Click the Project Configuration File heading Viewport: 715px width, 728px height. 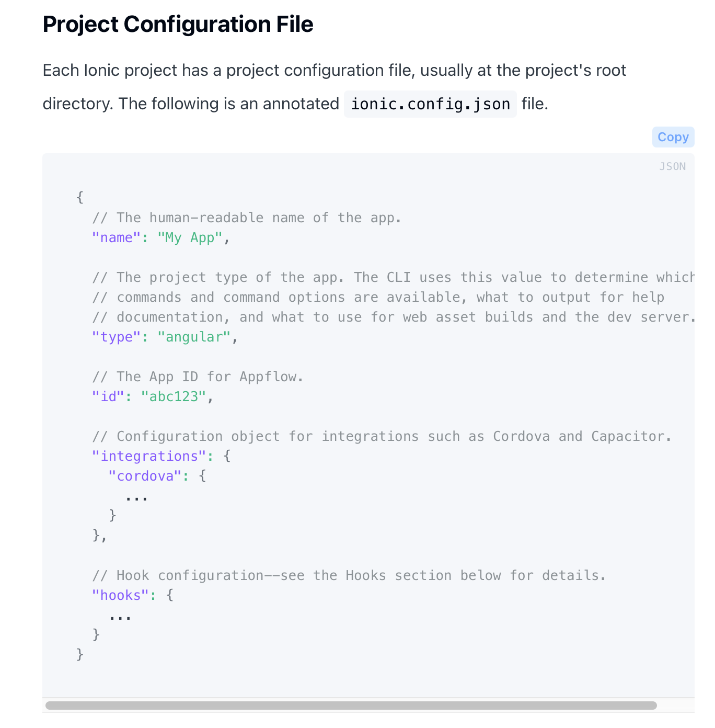coord(178,24)
